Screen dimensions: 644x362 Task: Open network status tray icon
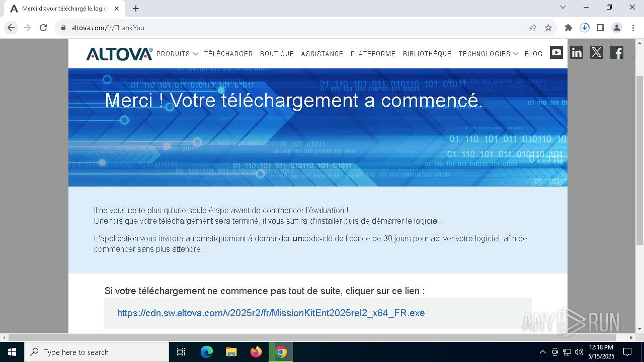tap(567, 352)
